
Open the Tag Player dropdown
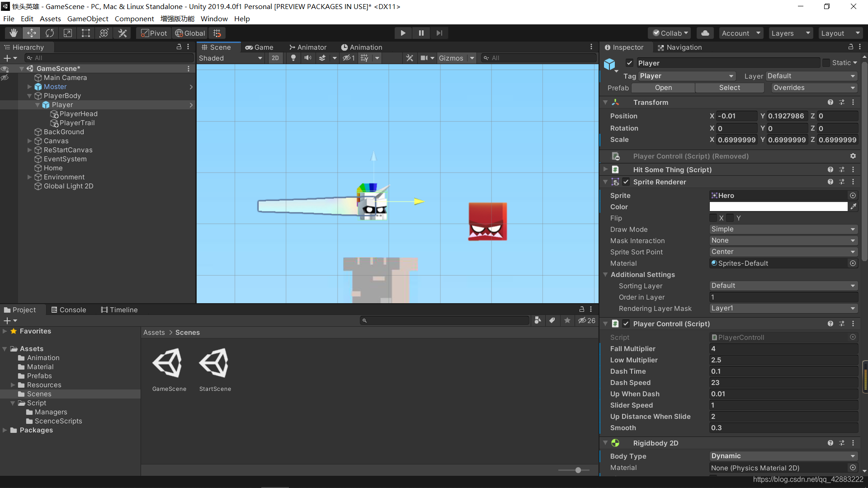pyautogui.click(x=686, y=76)
